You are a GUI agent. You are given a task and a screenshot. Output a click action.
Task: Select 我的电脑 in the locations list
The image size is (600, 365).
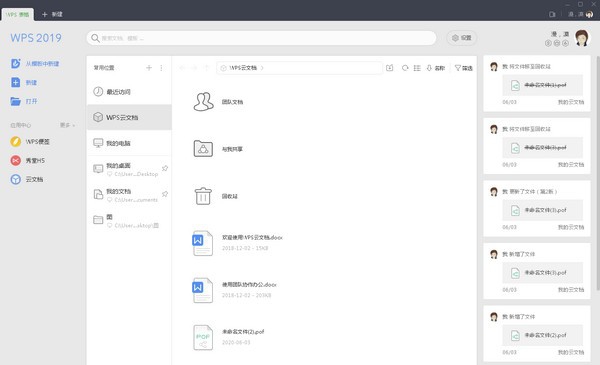tap(129, 143)
